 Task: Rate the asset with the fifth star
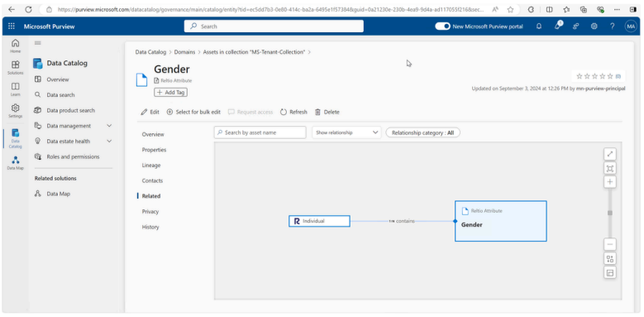pos(610,76)
